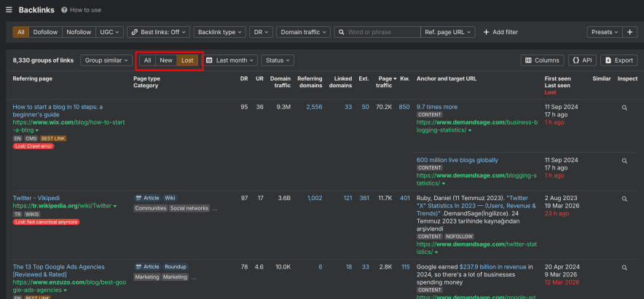Sort by Page traffic column header

tap(384, 81)
